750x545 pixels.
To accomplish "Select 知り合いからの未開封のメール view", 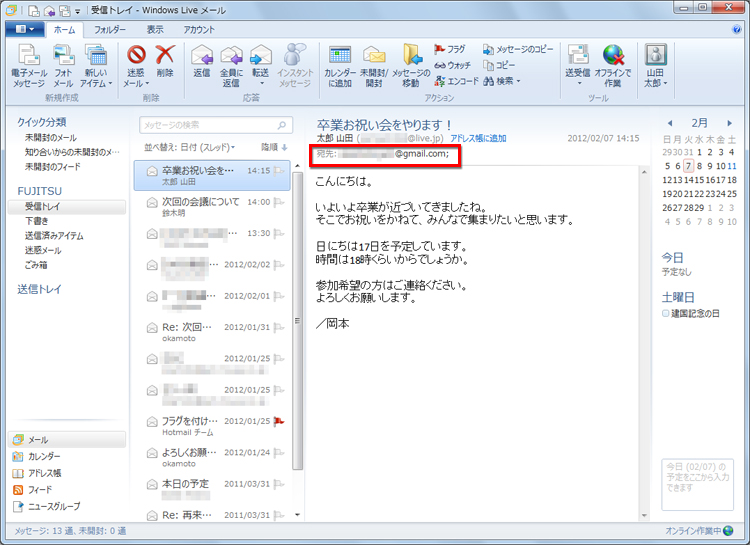I will point(72,152).
